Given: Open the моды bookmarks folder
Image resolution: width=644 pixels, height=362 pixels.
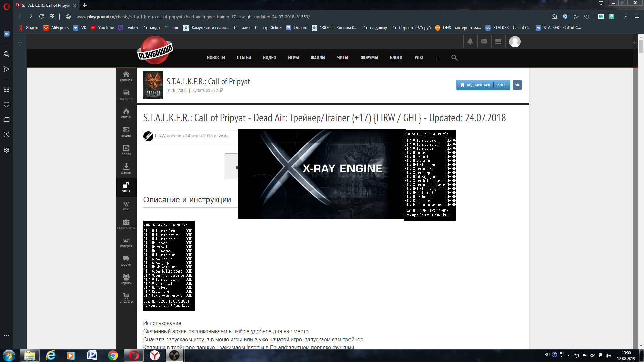Looking at the screenshot, I should tap(151, 28).
